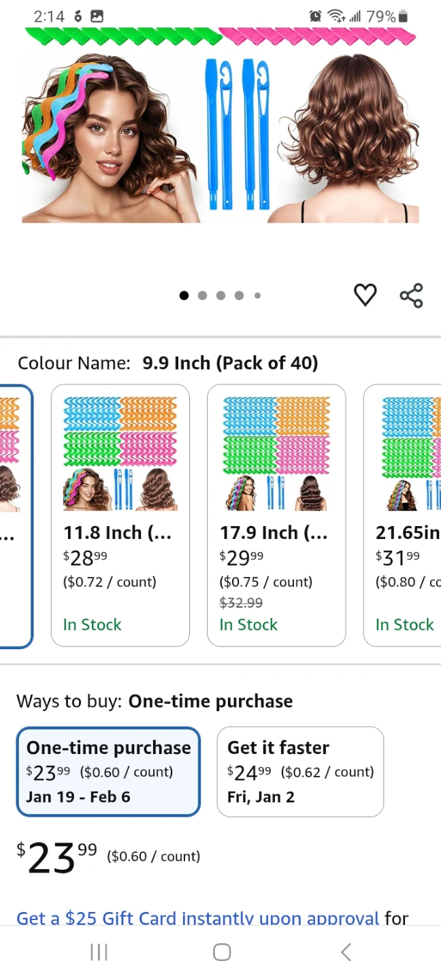Tap the alarm icon in status bar
441x980 pixels.
(x=315, y=16)
